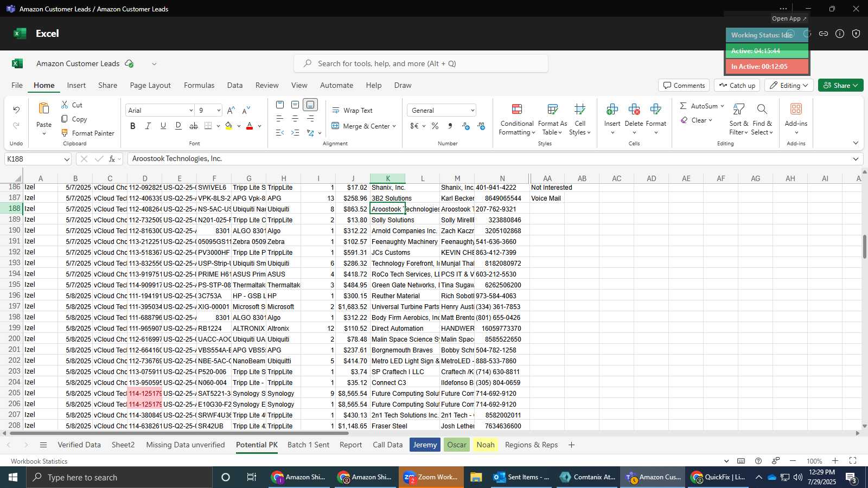Click the Paste clipboard icon

click(44, 108)
